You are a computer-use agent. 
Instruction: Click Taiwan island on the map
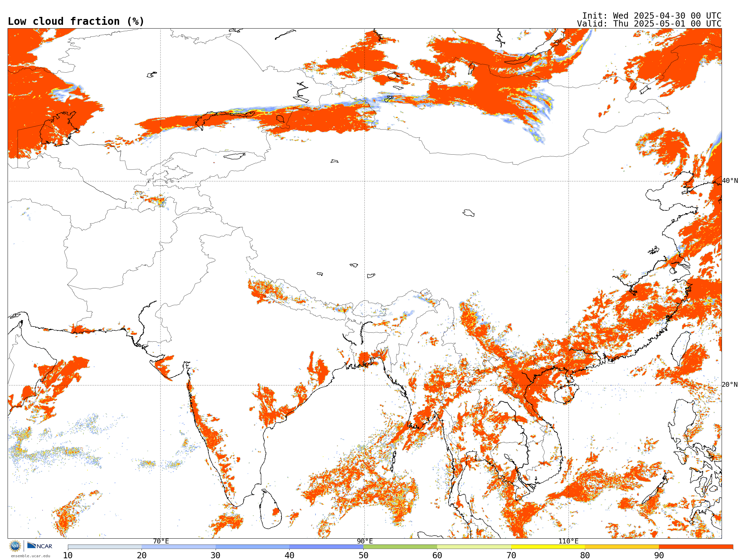tap(681, 348)
